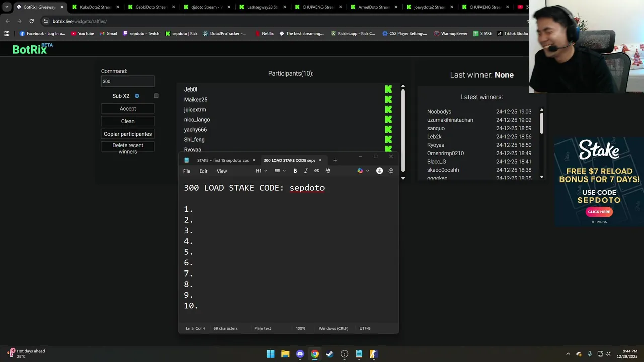Toggle italic formatting in Notepad

pos(306,171)
